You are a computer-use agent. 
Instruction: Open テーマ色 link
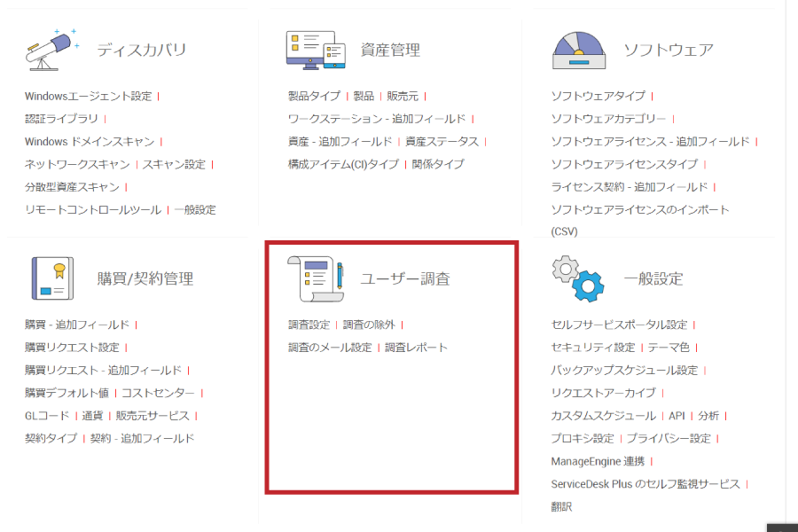(x=669, y=348)
